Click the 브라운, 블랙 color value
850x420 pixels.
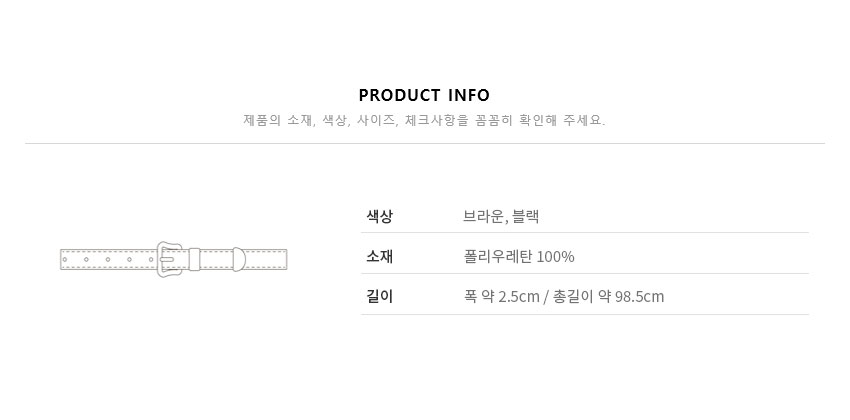tap(501, 217)
